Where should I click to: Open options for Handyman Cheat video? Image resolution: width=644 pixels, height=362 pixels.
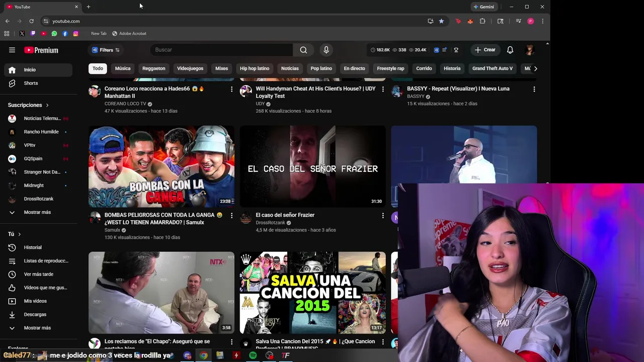383,89
